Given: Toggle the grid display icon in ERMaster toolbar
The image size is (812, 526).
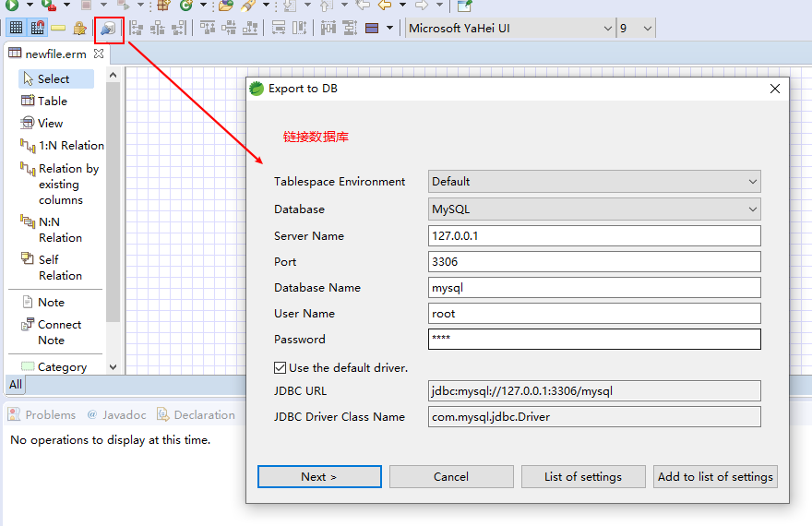Looking at the screenshot, I should (16, 28).
